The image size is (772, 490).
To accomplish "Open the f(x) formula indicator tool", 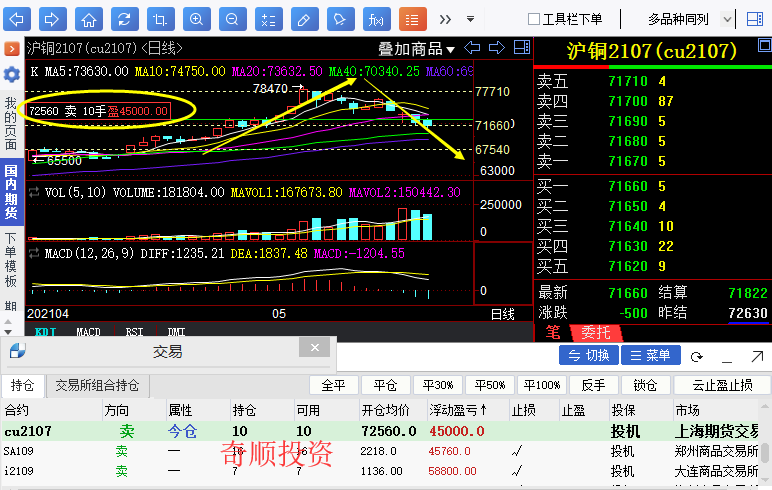I will click(x=374, y=19).
